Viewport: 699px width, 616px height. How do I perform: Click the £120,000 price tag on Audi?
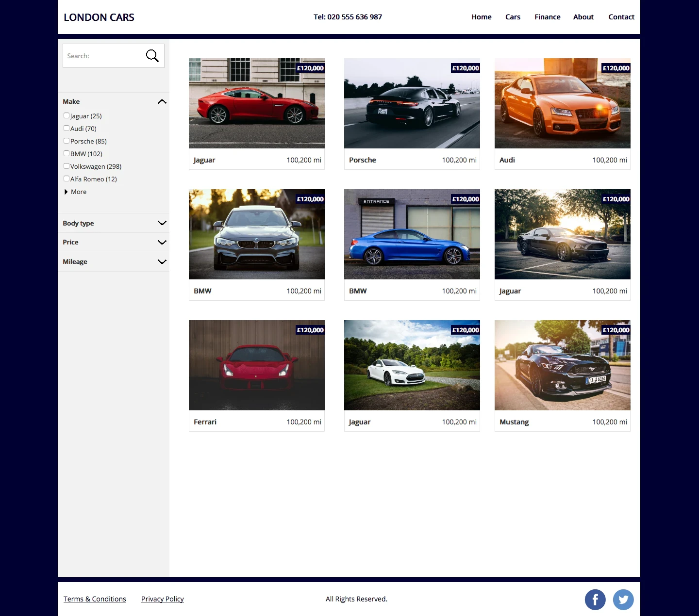[616, 68]
